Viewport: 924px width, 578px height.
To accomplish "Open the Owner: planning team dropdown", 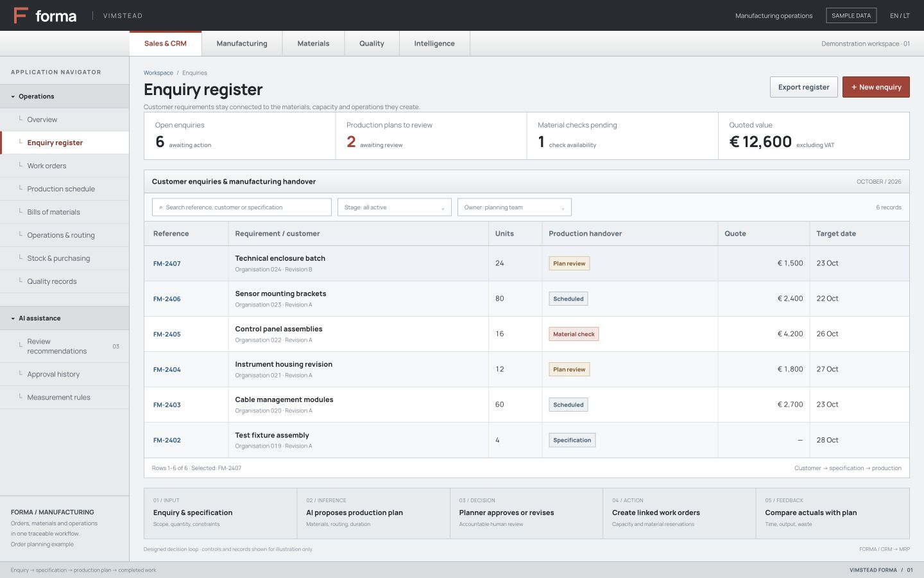I will click(515, 207).
